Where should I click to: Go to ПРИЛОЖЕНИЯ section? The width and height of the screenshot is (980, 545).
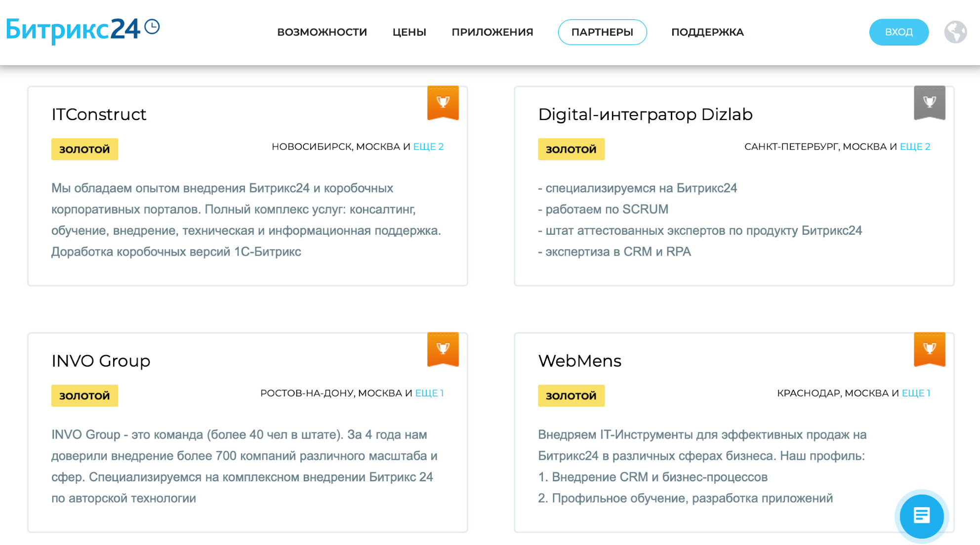pos(492,32)
